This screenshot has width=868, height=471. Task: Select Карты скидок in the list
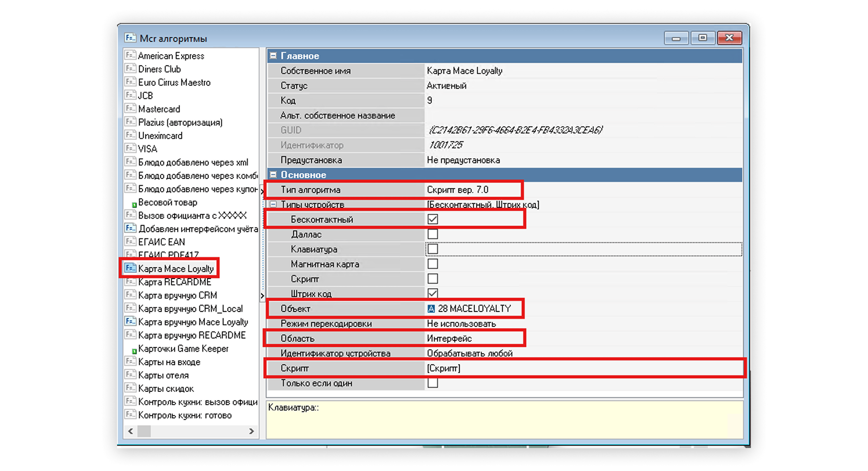click(x=166, y=388)
